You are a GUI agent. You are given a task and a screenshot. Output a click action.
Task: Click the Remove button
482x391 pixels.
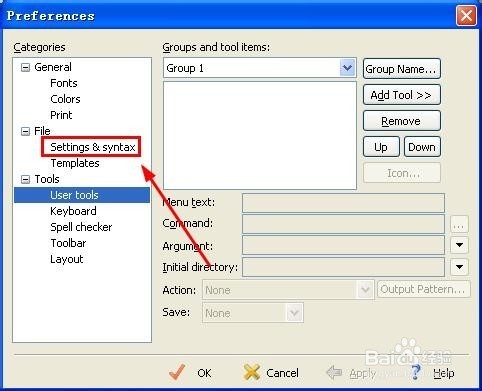pyautogui.click(x=402, y=121)
